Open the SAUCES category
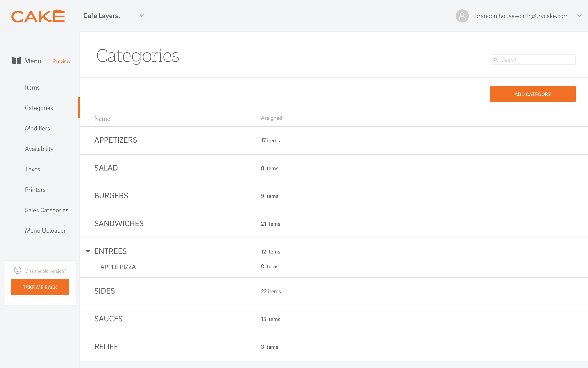The image size is (588, 368). (109, 319)
